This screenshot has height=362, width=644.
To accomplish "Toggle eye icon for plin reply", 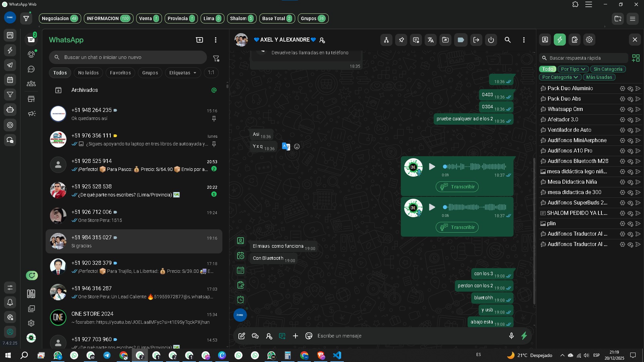I will click(630, 224).
